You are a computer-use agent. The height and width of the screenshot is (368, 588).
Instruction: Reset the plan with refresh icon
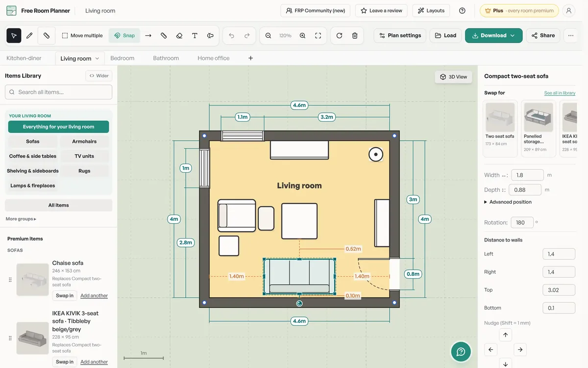[339, 35]
